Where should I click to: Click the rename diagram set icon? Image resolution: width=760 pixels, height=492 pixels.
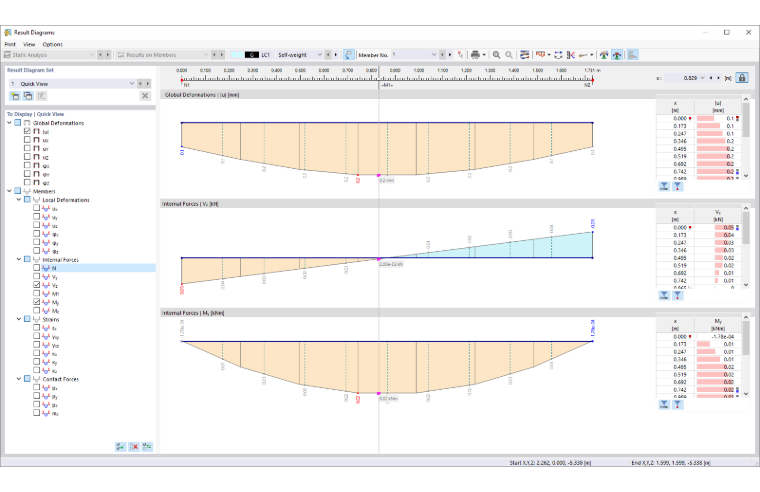[x=41, y=96]
